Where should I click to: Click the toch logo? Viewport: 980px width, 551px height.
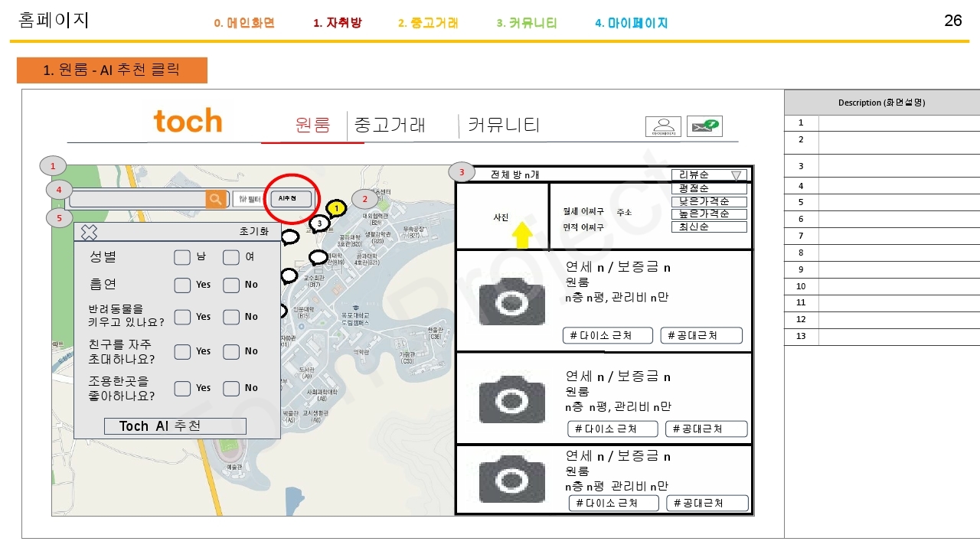click(x=188, y=122)
